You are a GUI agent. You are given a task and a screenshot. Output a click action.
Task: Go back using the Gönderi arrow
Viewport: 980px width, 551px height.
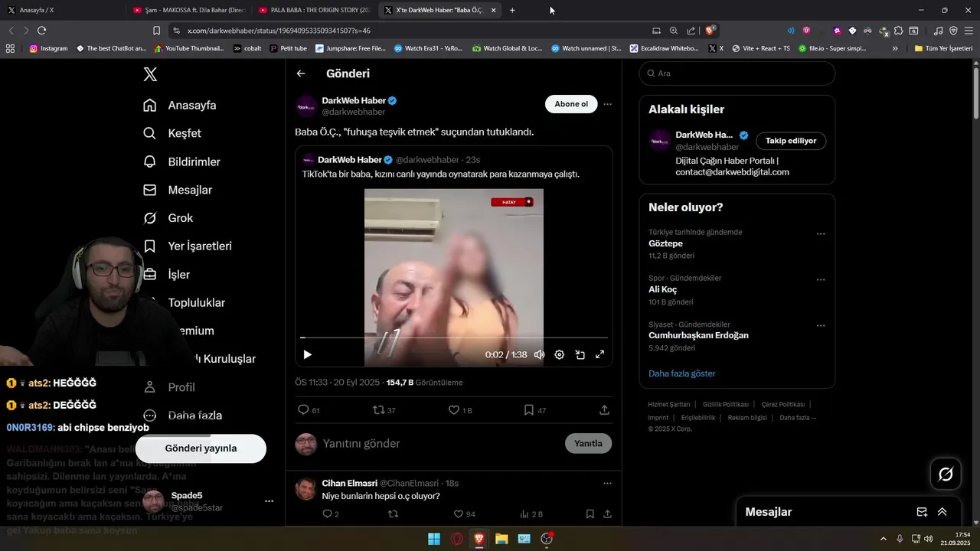click(x=301, y=73)
